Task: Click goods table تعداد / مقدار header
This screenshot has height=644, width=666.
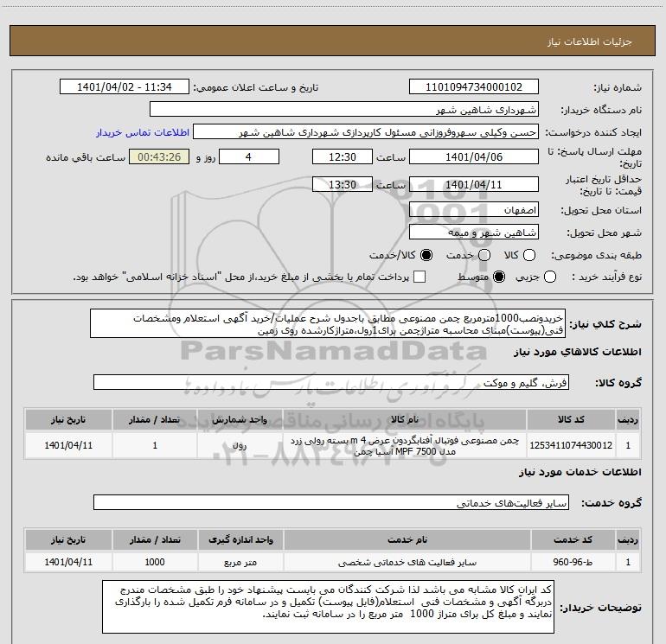Action: [x=155, y=419]
